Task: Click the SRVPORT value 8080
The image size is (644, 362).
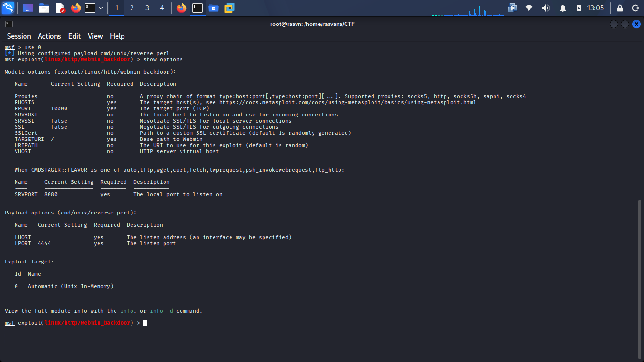Action: (51, 194)
